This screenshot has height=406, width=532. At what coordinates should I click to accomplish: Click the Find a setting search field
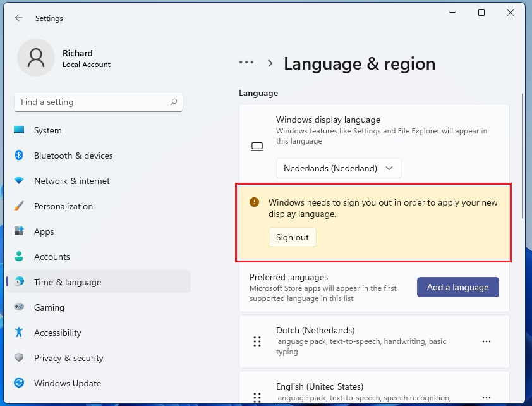(92, 102)
